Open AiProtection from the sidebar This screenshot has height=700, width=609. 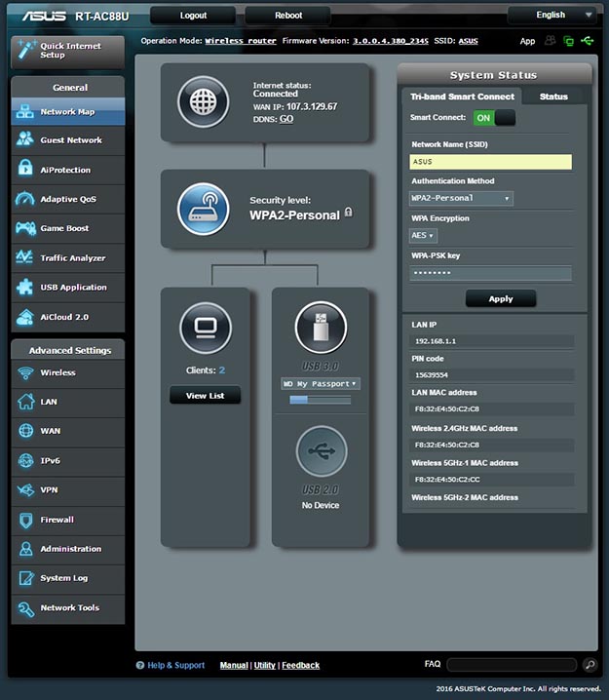[65, 170]
